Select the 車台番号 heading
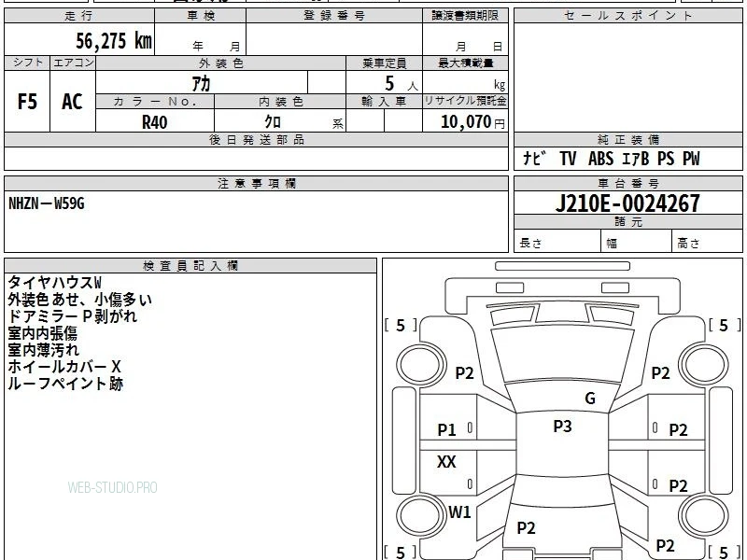747x560 pixels. 627,183
